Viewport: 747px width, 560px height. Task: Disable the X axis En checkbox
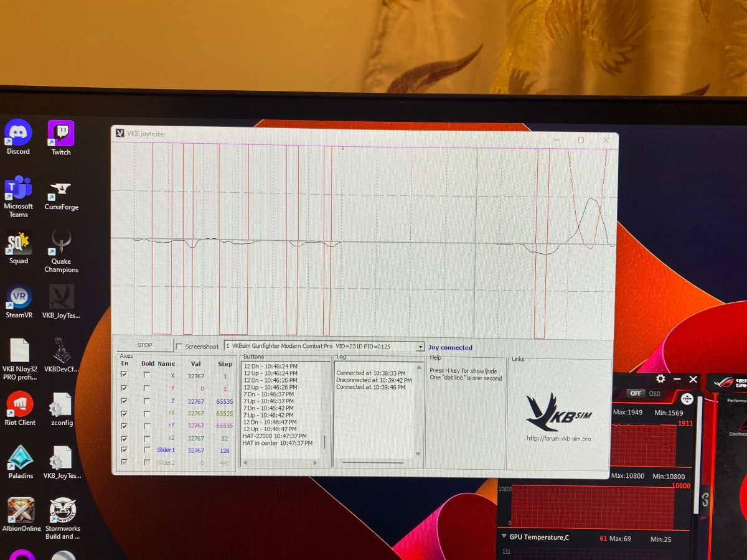click(124, 375)
